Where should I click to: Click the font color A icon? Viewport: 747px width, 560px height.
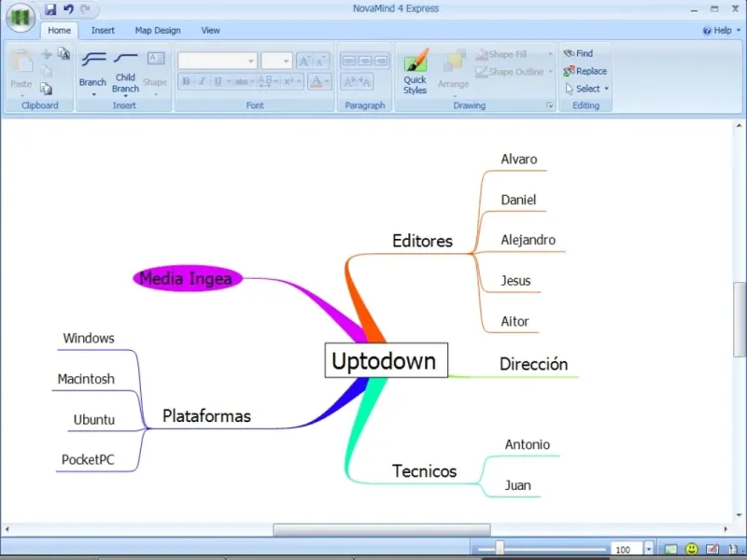click(x=316, y=81)
